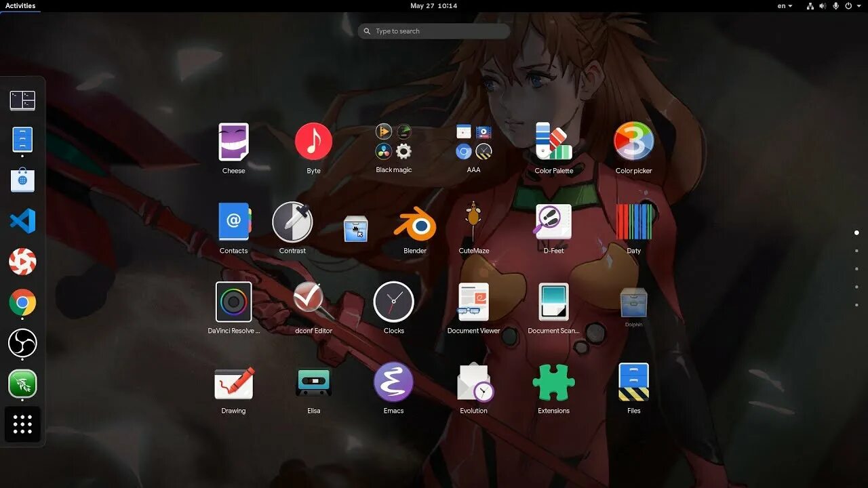Click the network status icon

coord(810,5)
